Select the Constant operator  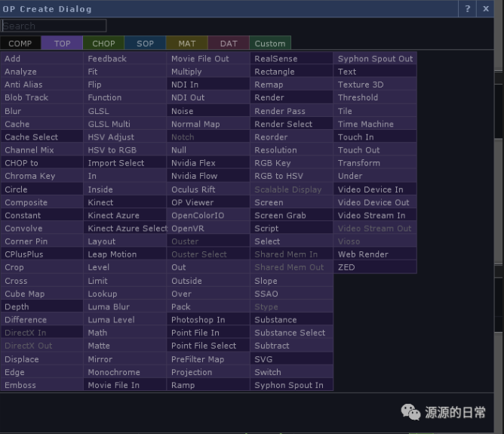(x=41, y=215)
